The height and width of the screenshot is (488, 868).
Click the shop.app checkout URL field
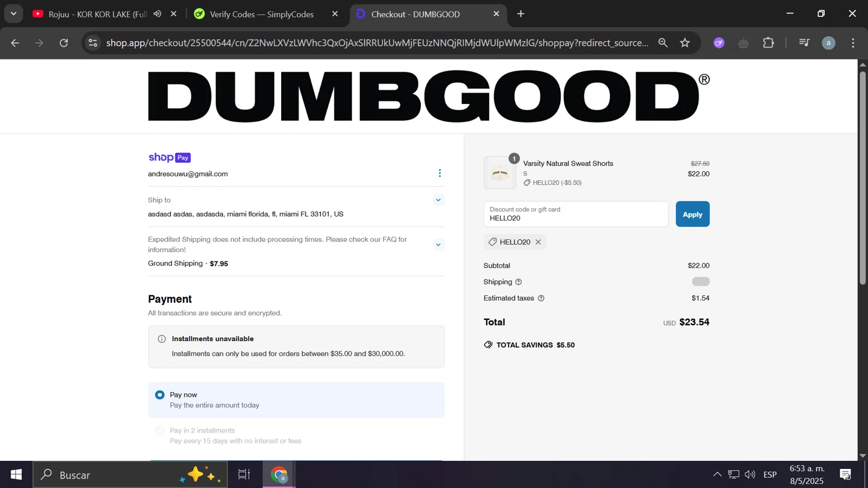pyautogui.click(x=377, y=43)
